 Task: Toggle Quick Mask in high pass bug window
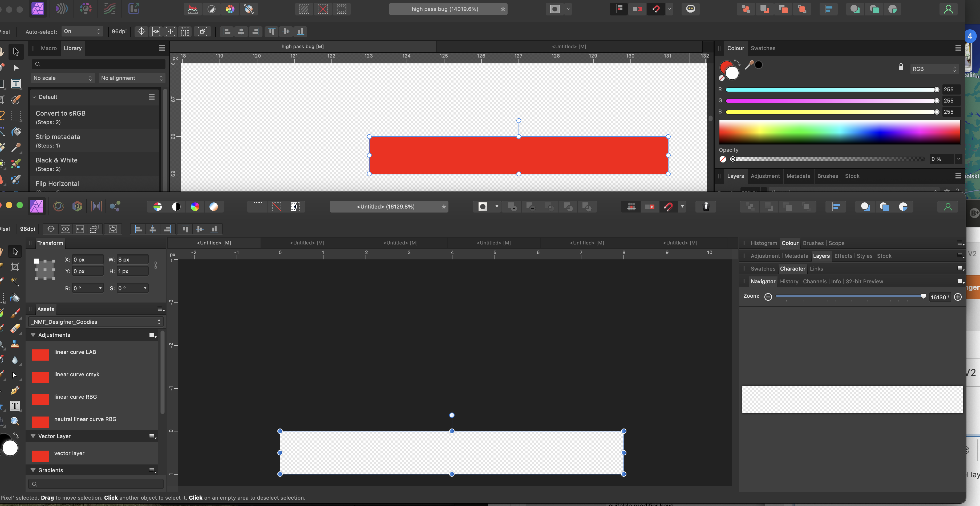click(x=555, y=9)
